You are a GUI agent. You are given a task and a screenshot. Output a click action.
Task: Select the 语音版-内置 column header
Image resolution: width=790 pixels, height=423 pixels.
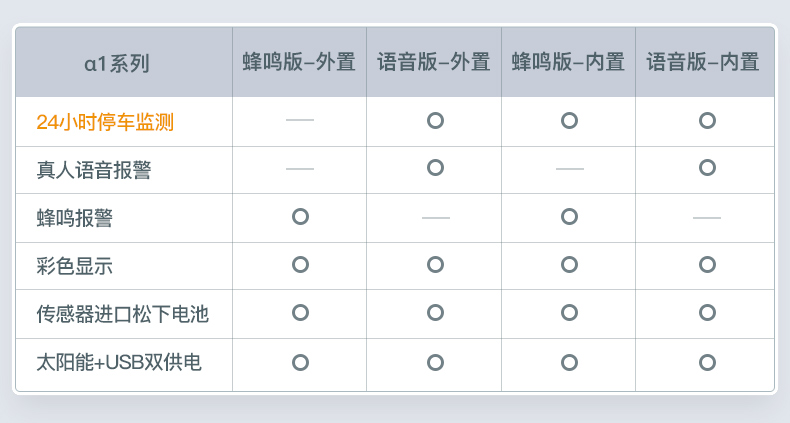tap(703, 62)
